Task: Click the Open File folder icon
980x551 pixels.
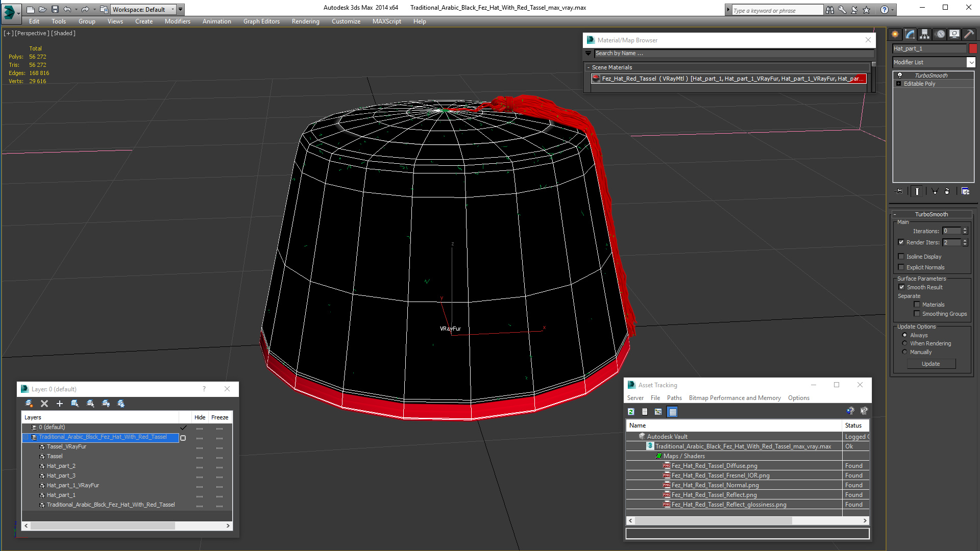Action: coord(43,9)
